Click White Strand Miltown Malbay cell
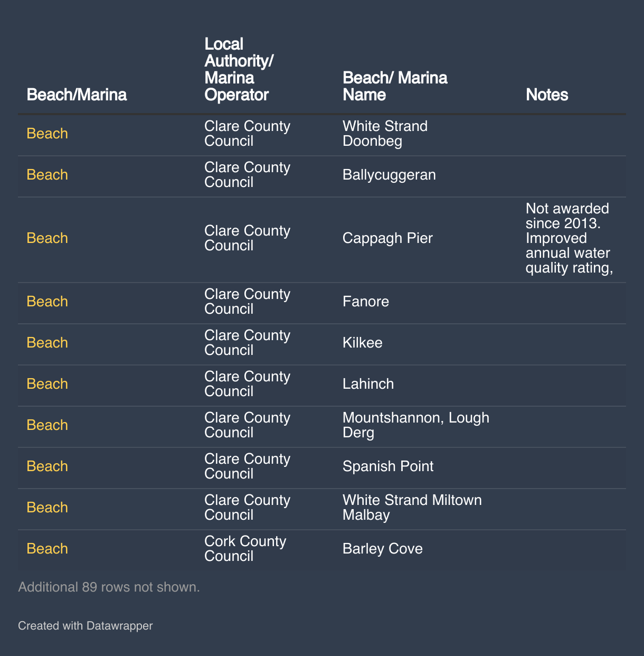The image size is (644, 656). tap(412, 508)
